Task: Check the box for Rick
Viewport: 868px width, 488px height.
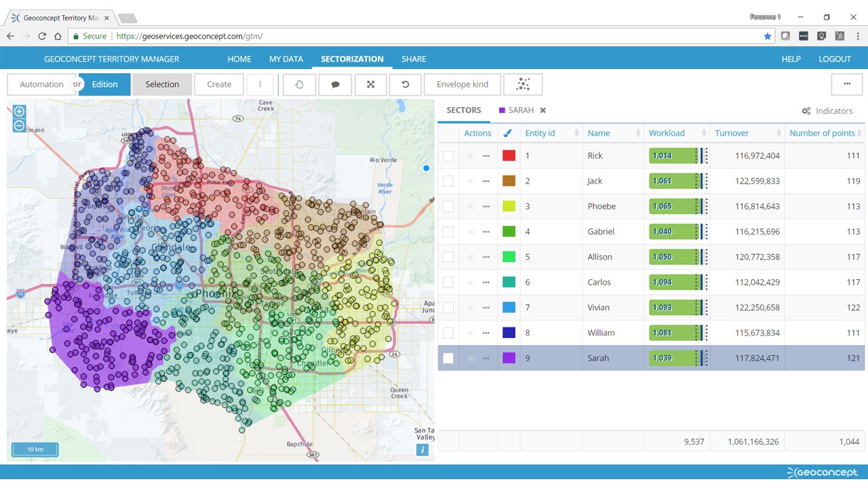Action: pyautogui.click(x=448, y=156)
